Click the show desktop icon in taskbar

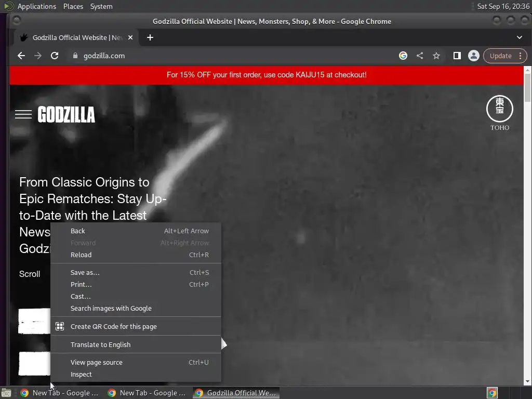pos(6,393)
